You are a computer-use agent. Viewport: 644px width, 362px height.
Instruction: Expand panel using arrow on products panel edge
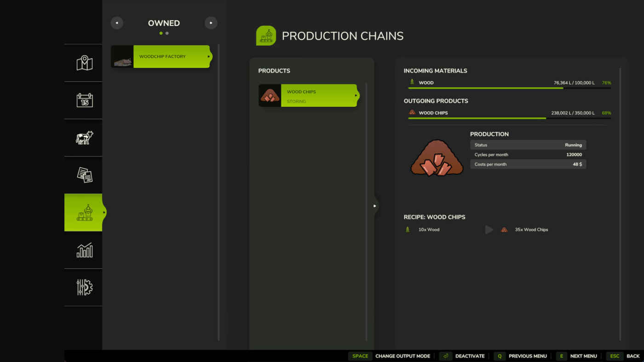375,206
